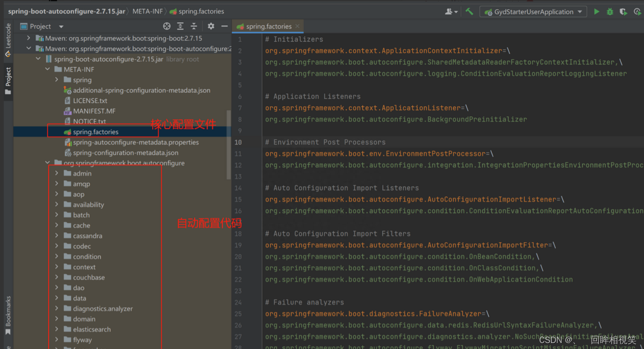Viewport: 644px width, 349px height.
Task: Collapse the META-INF folder
Action: (47, 69)
